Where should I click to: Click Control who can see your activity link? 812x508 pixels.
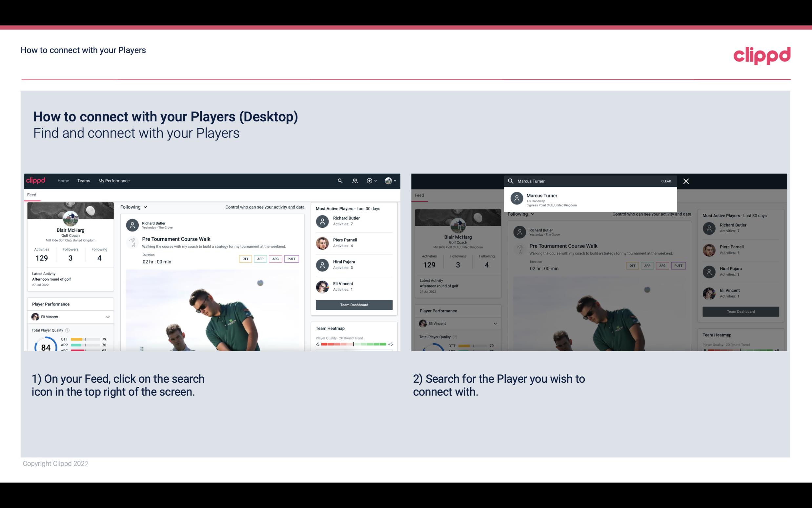264,207
